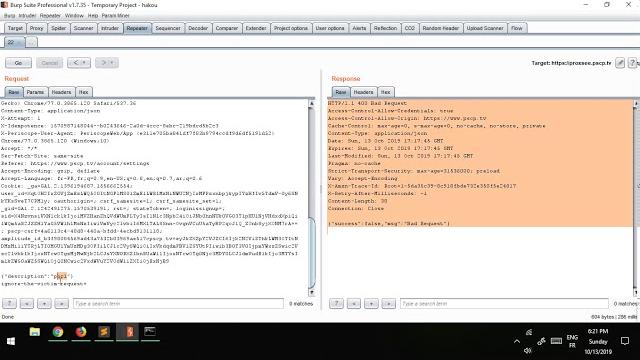This screenshot has height=360, width=640.
Task: Open Google Chrome from taskbar
Action: point(58,332)
